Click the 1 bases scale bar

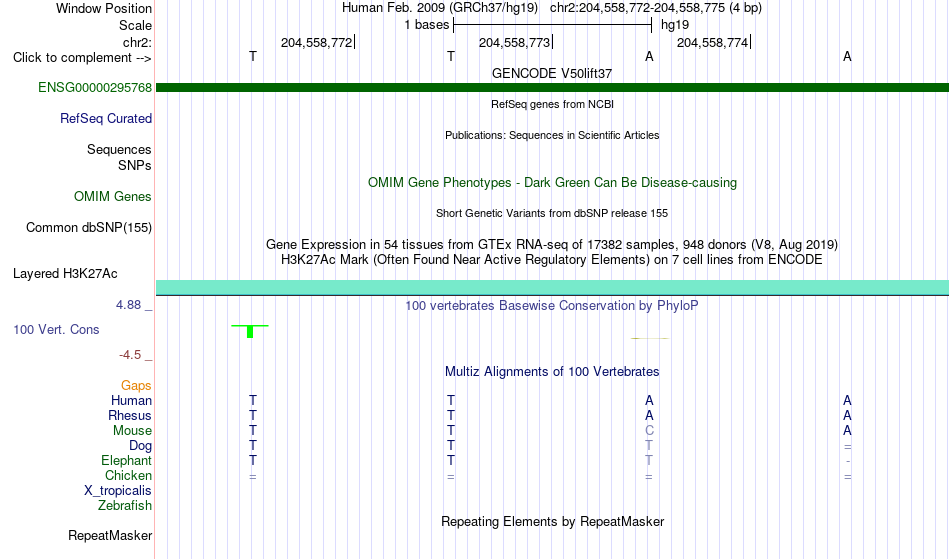point(553,25)
